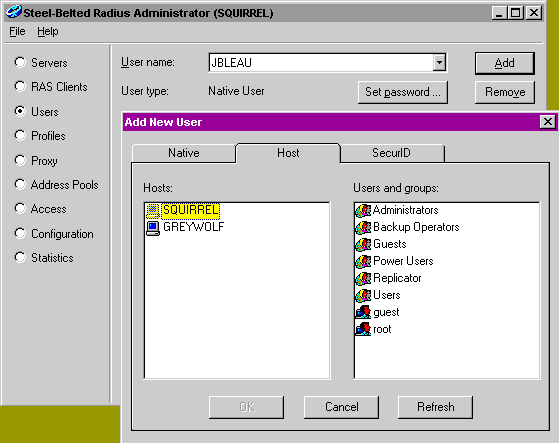The width and height of the screenshot is (559, 443).
Task: Click into the User name field
Action: coord(321,63)
